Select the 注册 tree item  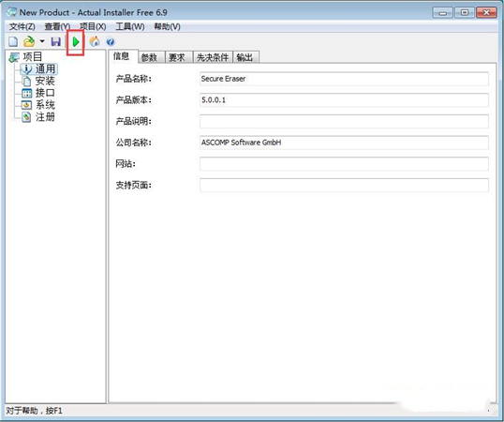point(45,117)
